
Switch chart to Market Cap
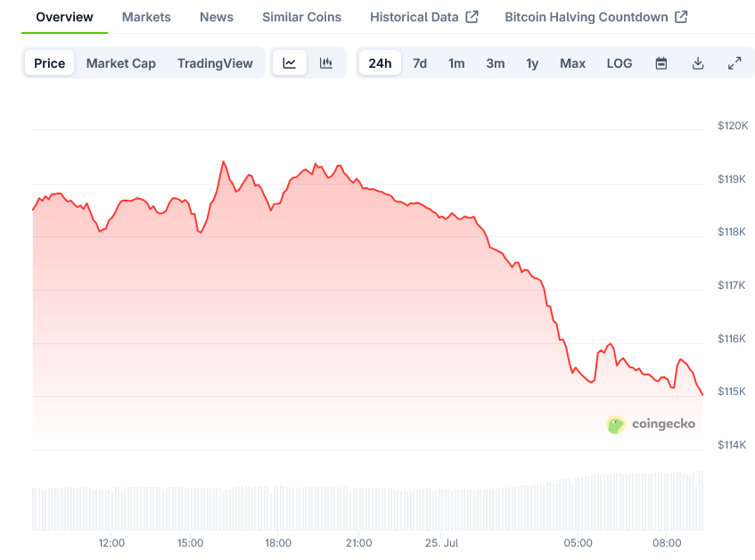pyautogui.click(x=121, y=63)
